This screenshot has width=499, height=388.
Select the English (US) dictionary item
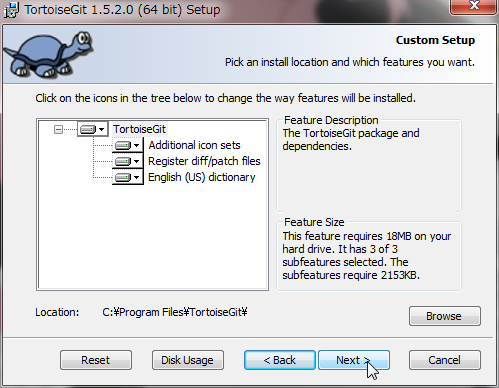202,177
